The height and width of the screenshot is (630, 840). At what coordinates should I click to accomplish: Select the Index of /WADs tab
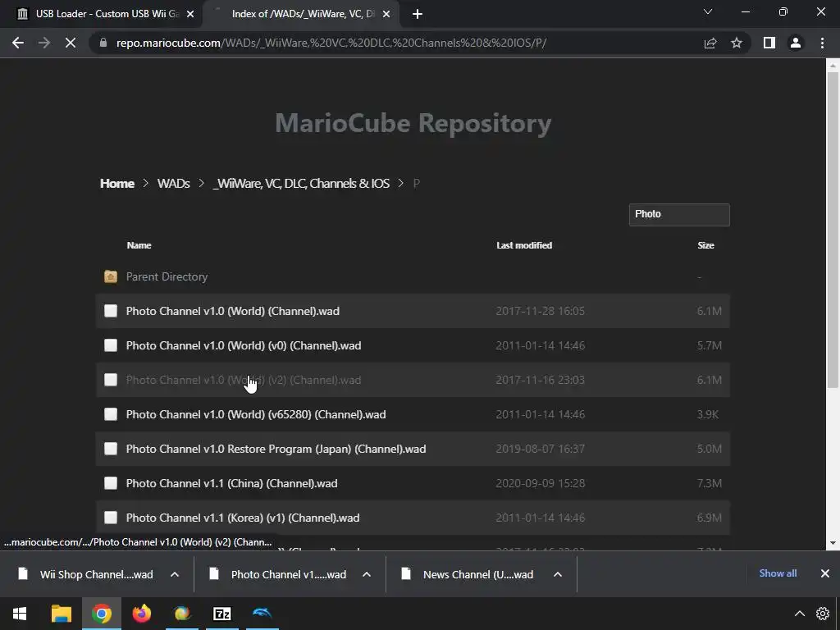coord(303,14)
